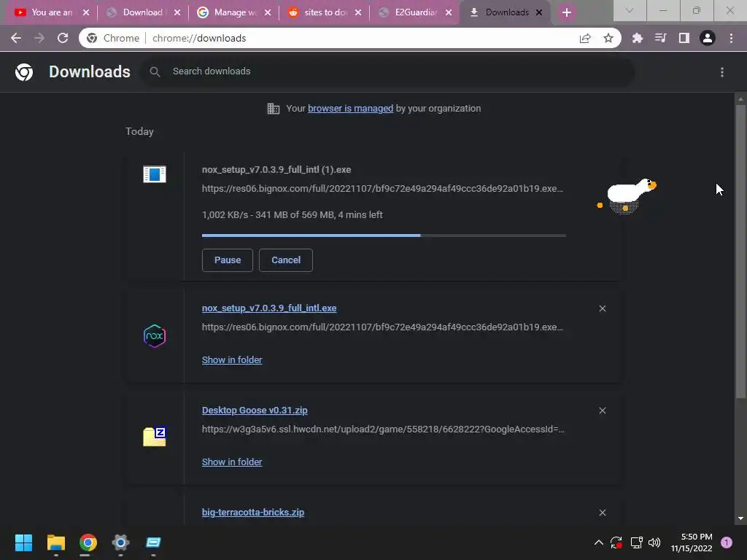
Task: Pause the nox_setup download
Action: [228, 260]
